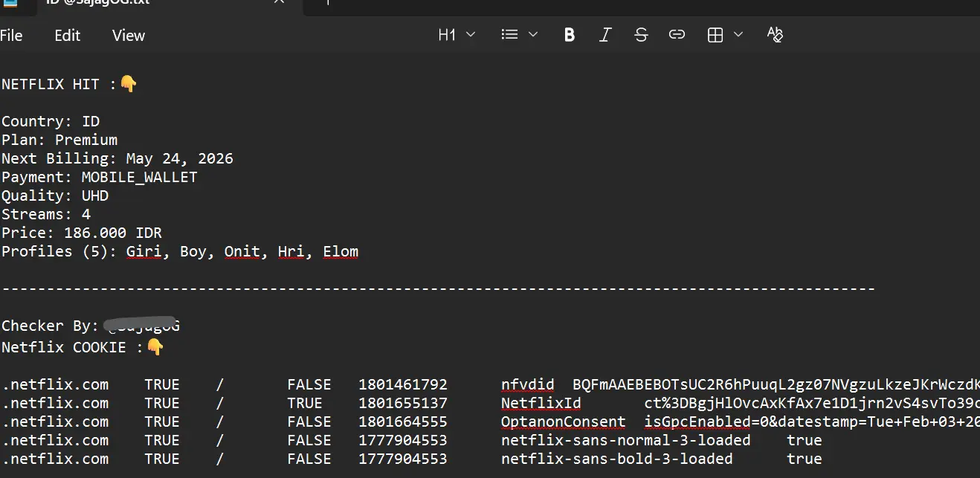Click the profile name "Elom"
This screenshot has width=980, height=478.
341,251
